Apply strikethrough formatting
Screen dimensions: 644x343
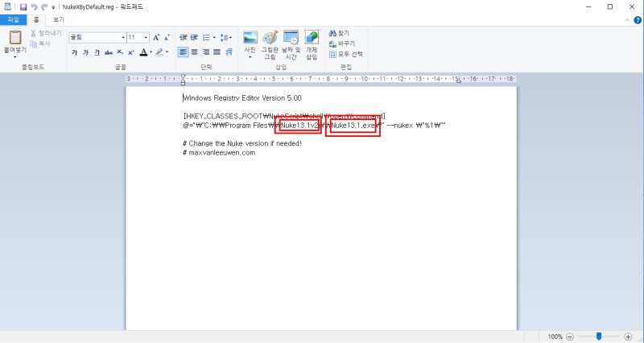[x=109, y=52]
